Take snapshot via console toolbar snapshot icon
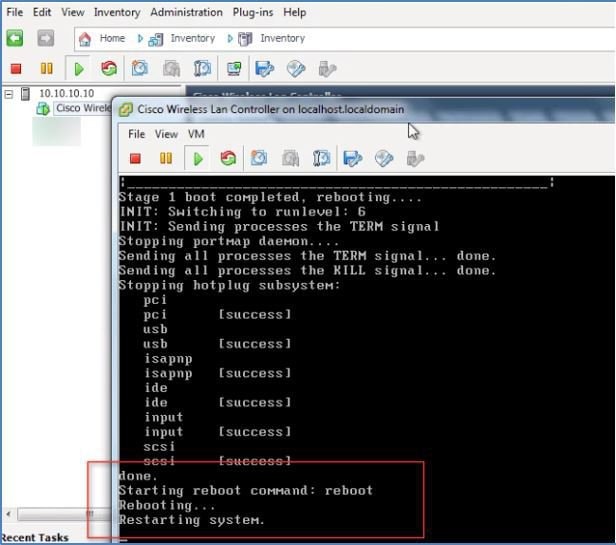 [x=259, y=158]
